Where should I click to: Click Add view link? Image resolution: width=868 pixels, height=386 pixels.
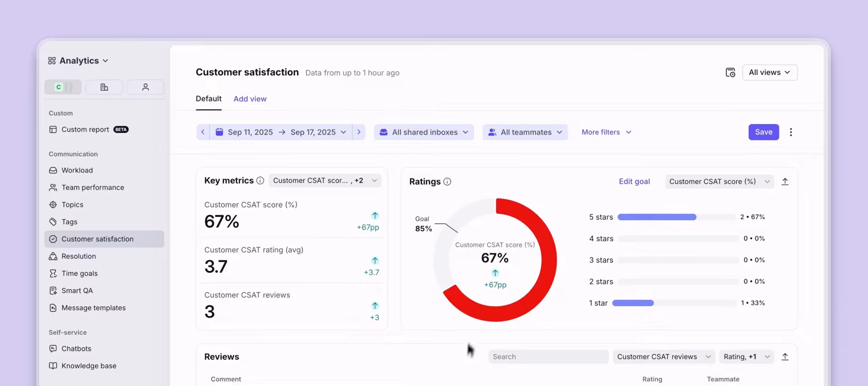pyautogui.click(x=250, y=99)
